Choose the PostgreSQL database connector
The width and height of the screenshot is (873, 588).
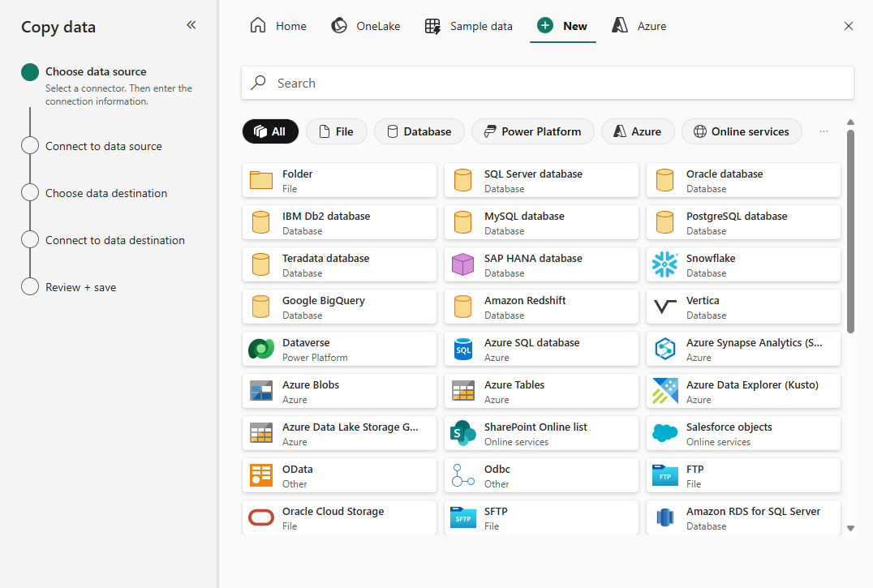(x=743, y=222)
